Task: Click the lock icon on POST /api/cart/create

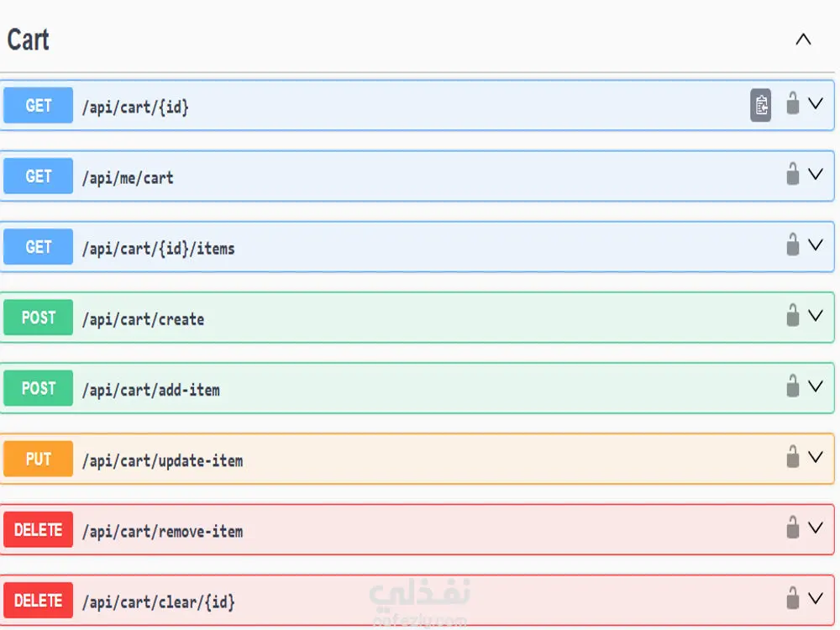Action: (792, 316)
